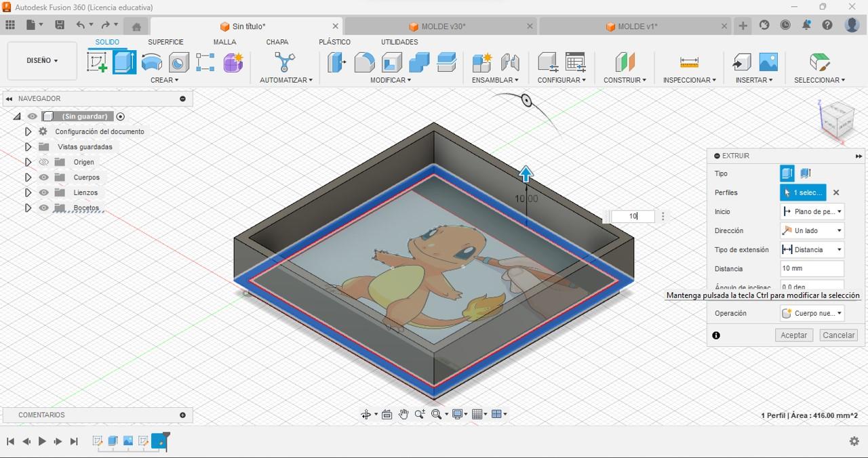Select the Measure ruler tool

coord(689,62)
